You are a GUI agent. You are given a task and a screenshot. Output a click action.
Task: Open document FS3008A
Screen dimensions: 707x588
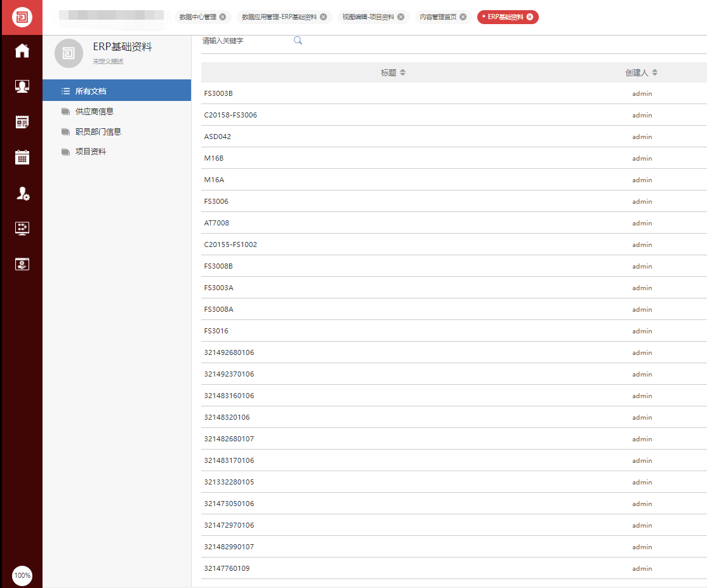click(219, 310)
